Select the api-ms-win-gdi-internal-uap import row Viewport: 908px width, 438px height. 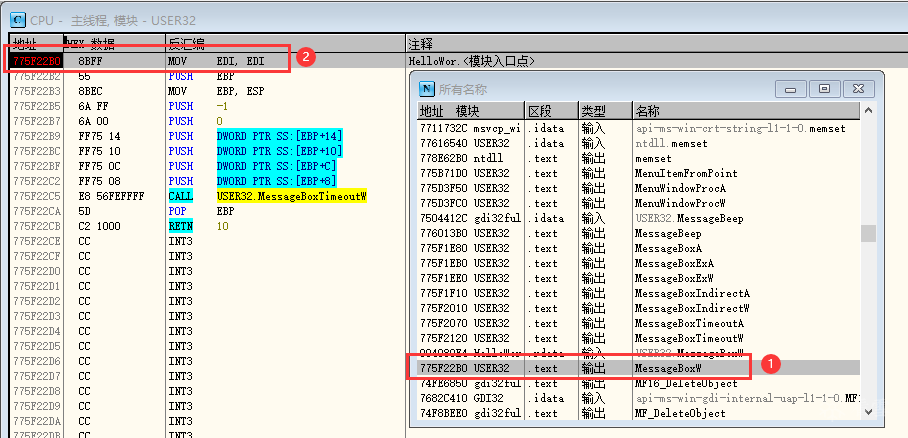[x=639, y=399]
